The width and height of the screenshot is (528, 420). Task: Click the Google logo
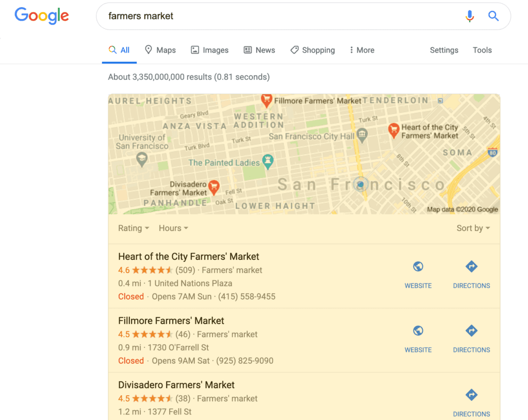pyautogui.click(x=42, y=16)
